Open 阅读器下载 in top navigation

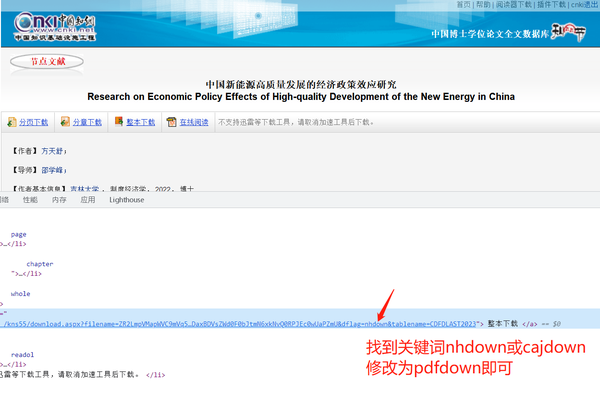click(514, 5)
